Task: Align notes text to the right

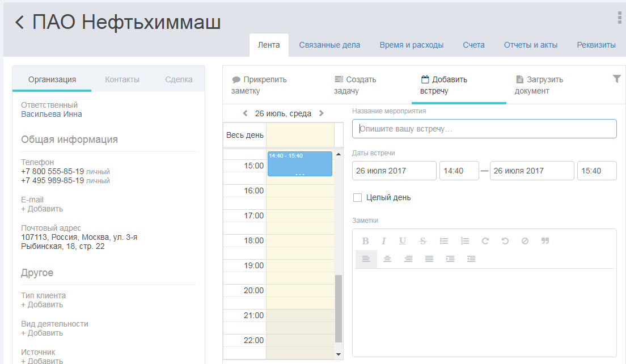Action: pyautogui.click(x=408, y=259)
